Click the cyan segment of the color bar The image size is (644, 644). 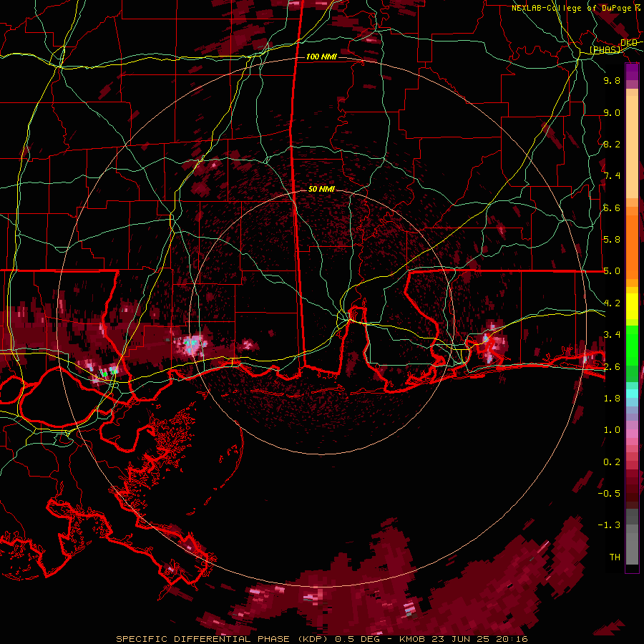coord(632,393)
